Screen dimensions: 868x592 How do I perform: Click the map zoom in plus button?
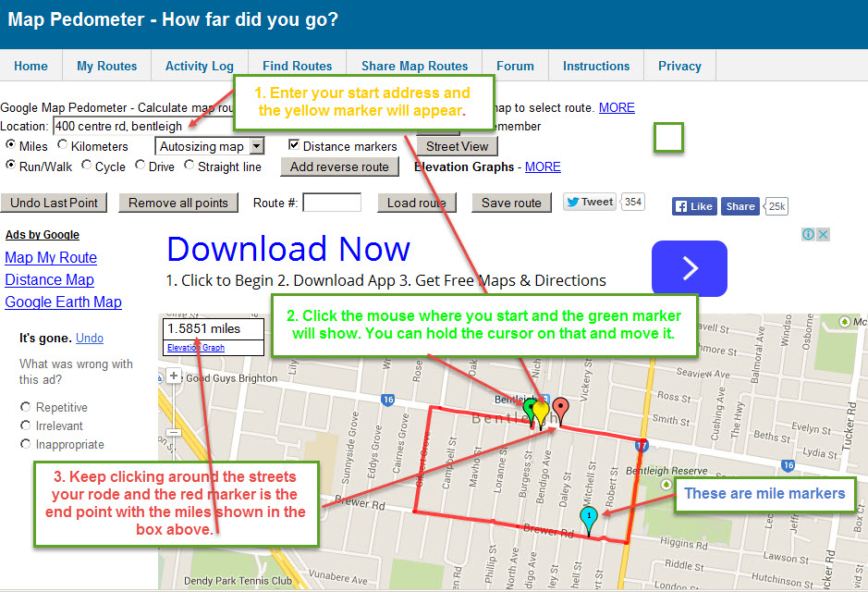[174, 376]
